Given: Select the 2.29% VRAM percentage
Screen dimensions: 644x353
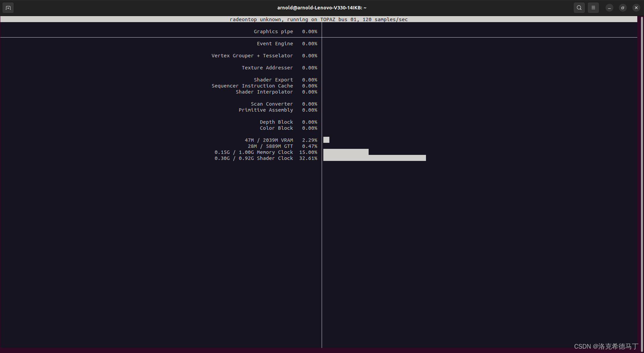Looking at the screenshot, I should tap(310, 140).
